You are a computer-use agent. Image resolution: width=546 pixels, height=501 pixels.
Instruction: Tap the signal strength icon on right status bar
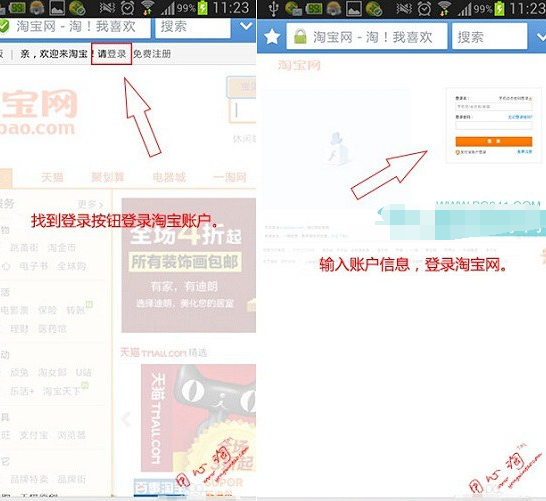pyautogui.click(x=464, y=9)
